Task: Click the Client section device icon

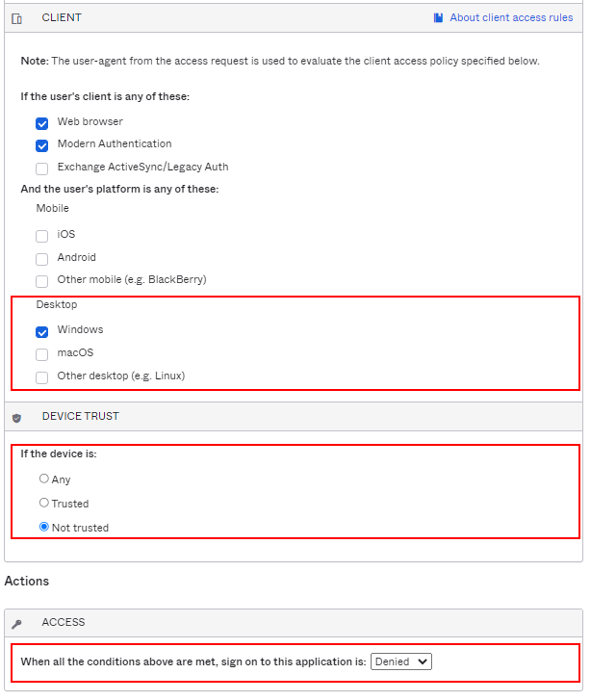Action: click(x=16, y=18)
